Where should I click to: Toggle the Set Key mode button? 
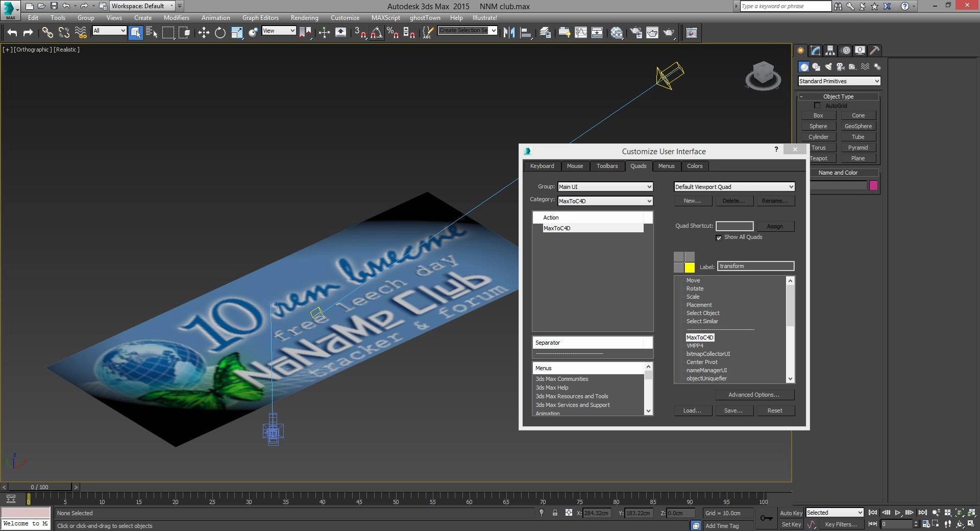[x=791, y=524]
